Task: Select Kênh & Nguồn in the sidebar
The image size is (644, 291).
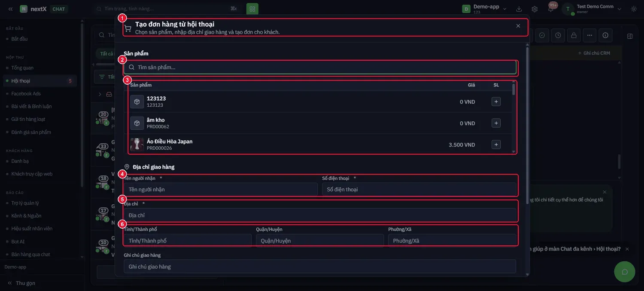Action: tap(26, 216)
